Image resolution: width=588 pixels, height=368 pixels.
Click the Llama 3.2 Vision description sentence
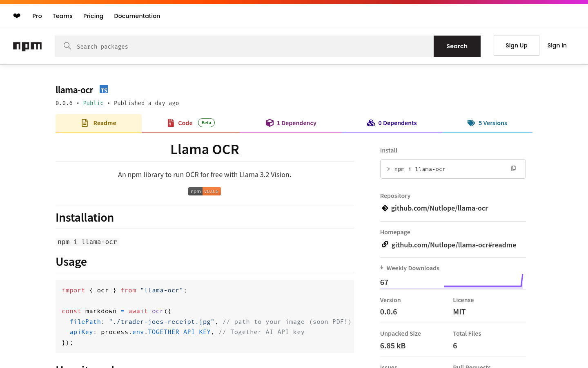[205, 175]
